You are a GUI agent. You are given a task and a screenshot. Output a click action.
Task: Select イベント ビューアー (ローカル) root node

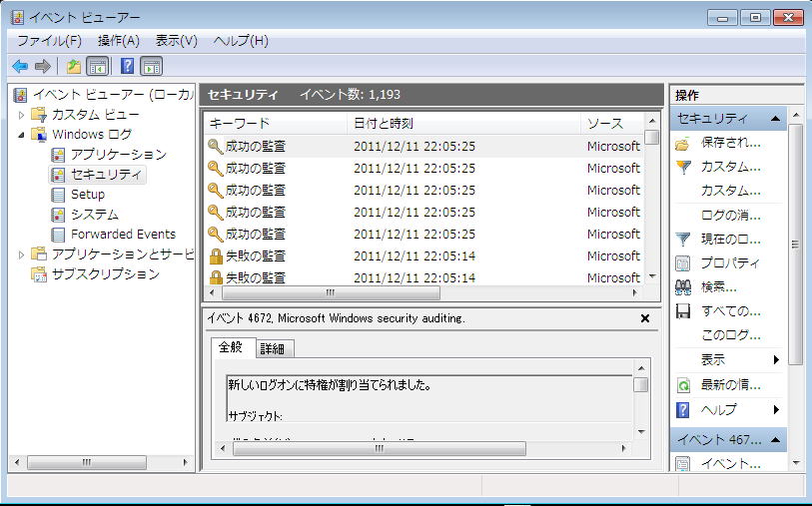coord(113,95)
